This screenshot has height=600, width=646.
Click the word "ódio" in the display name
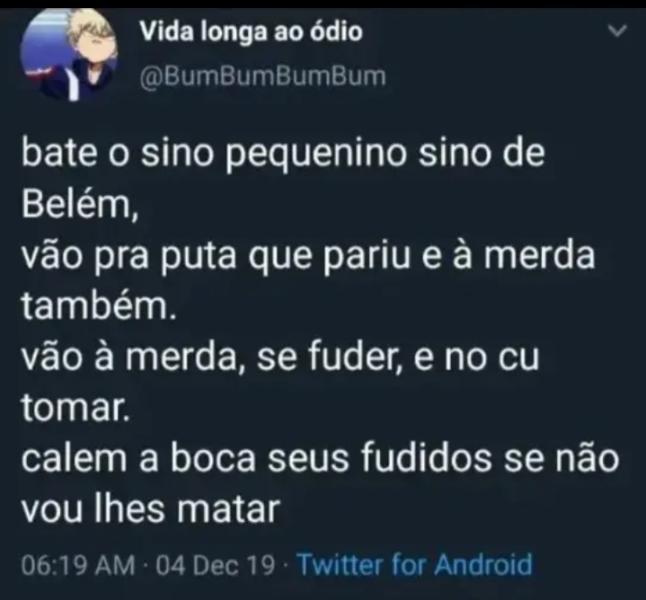[x=336, y=33]
